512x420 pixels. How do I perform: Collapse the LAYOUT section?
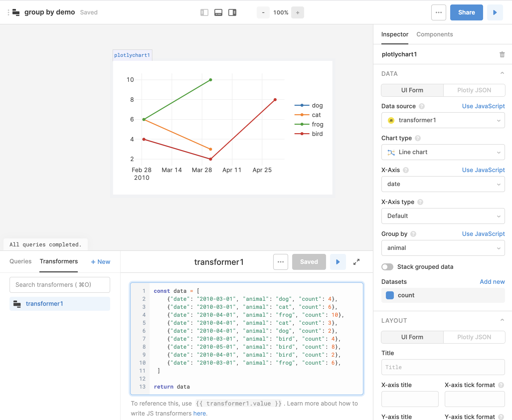[502, 320]
